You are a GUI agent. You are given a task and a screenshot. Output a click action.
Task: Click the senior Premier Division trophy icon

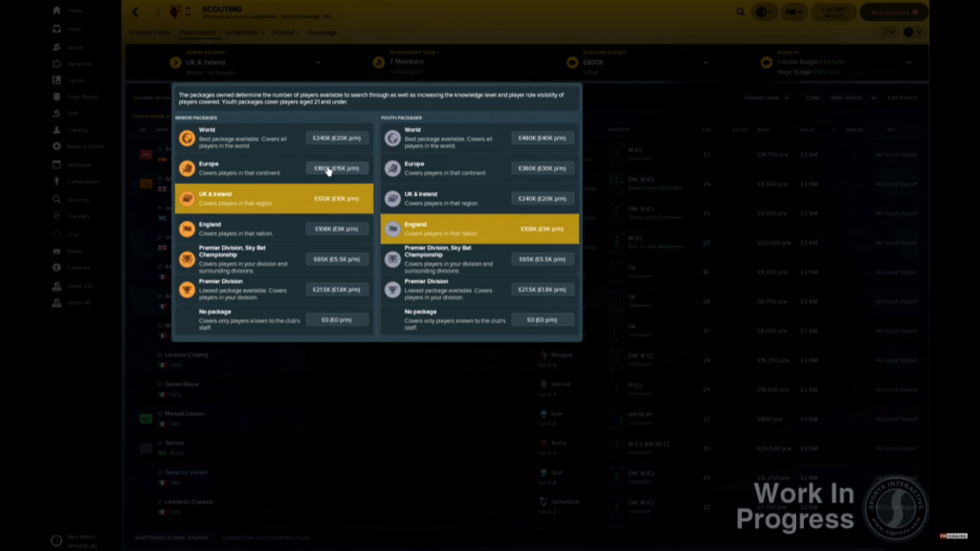pyautogui.click(x=188, y=289)
